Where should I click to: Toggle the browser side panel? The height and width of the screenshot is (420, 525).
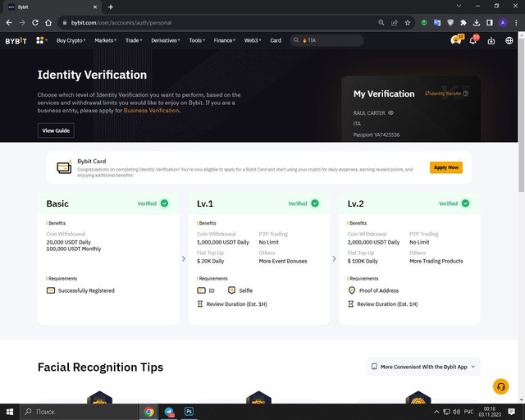tap(490, 22)
